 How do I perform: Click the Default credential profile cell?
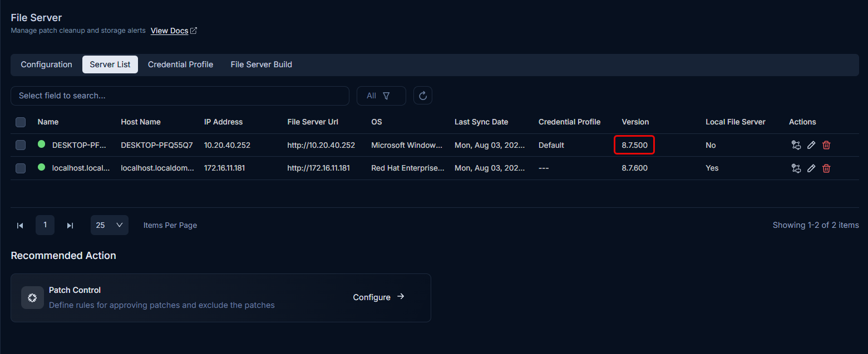(x=551, y=145)
